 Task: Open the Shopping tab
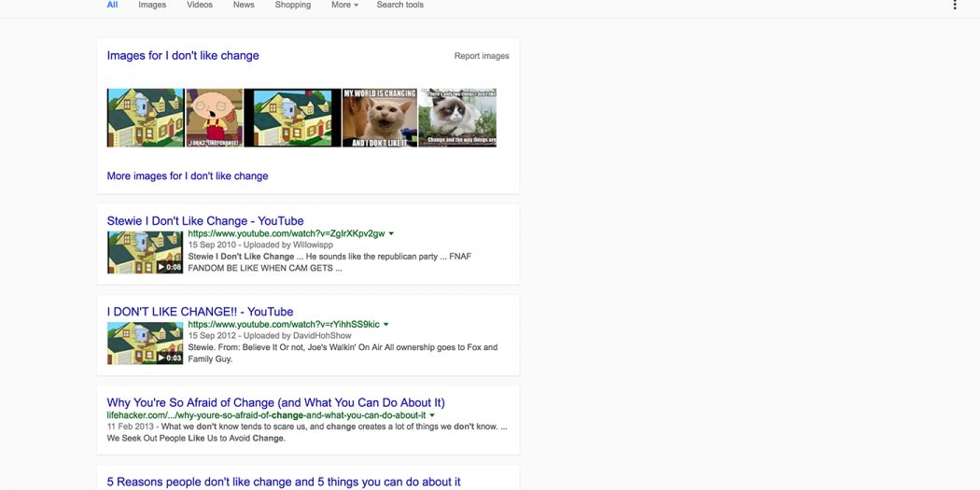(293, 5)
